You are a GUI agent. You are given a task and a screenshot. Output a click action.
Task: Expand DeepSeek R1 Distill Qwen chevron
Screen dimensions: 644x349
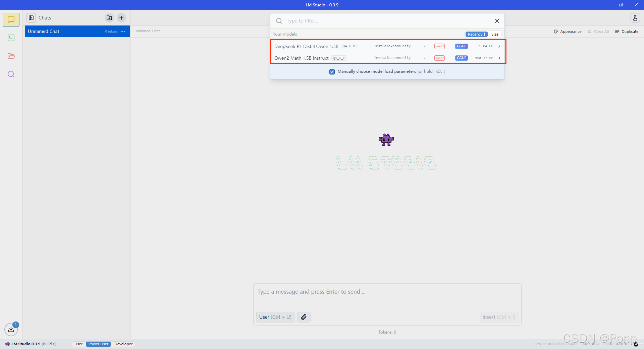tap(499, 46)
